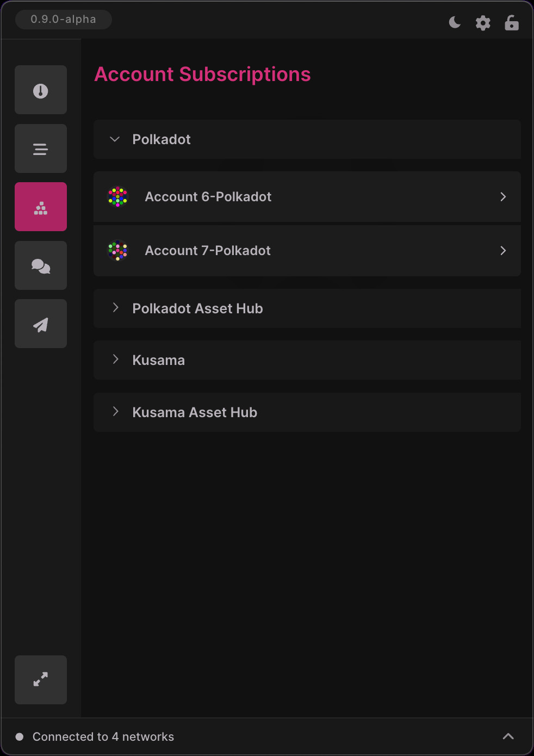Image resolution: width=534 pixels, height=756 pixels.
Task: Collapse the Polkadot section
Action: pos(307,139)
